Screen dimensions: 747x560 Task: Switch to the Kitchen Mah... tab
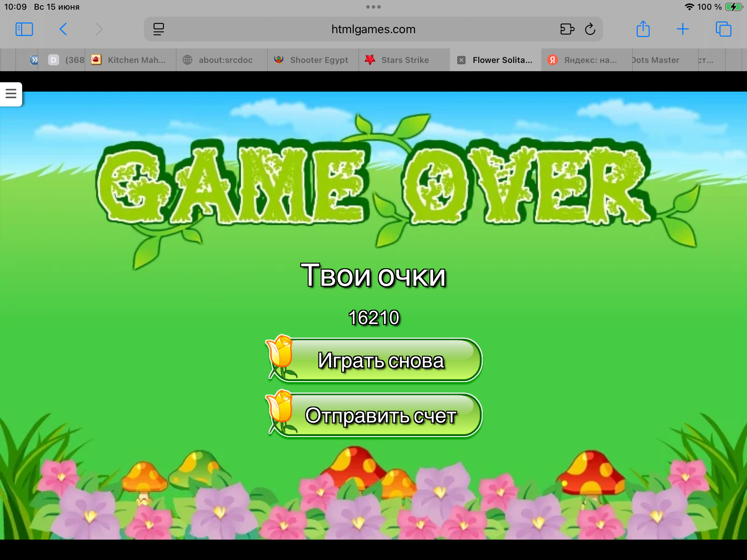pos(131,60)
